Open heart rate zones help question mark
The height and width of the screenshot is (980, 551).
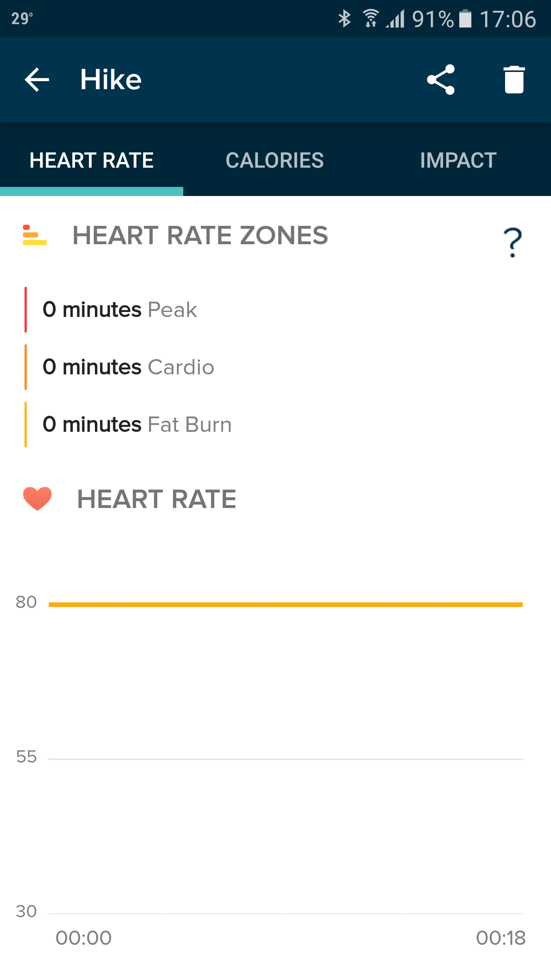(513, 242)
